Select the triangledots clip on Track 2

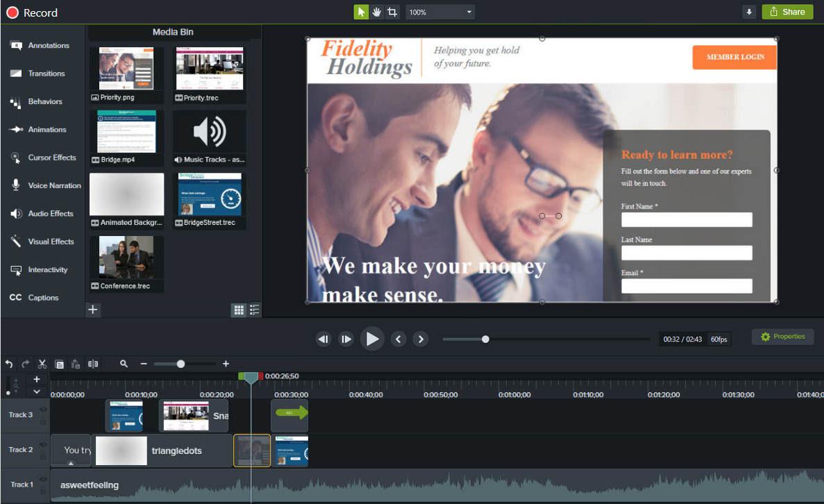click(x=162, y=451)
